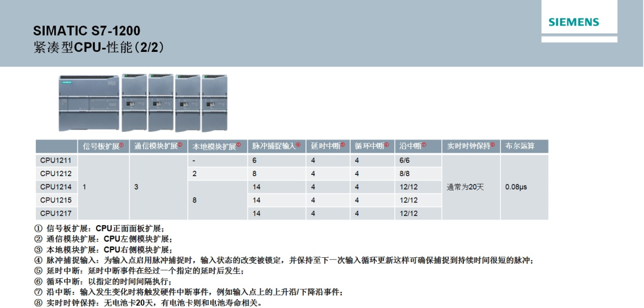Click 循环中断 value 4 in CPU1211 row
Image resolution: width=644 pixels, height=308 pixels.
(x=357, y=161)
